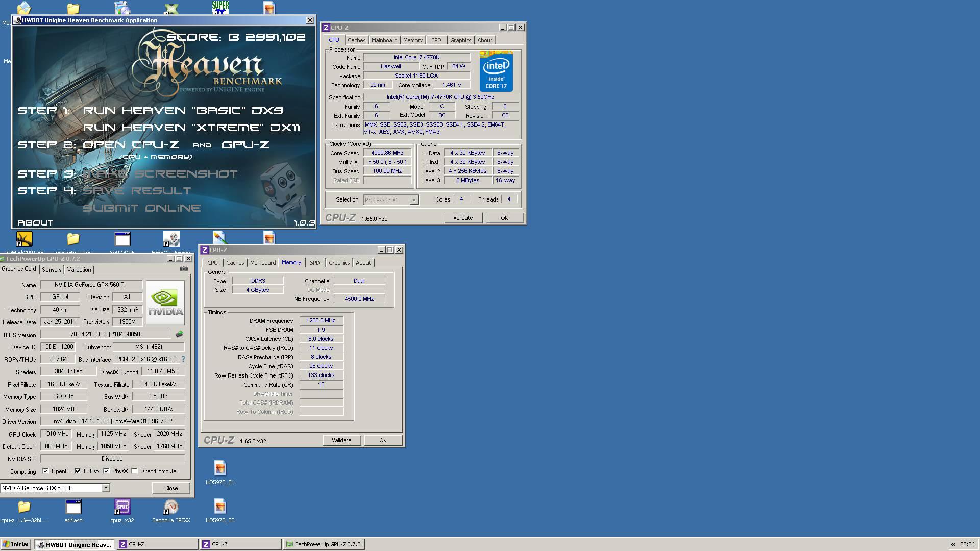Click the taskbar clock showing 22:36
The image size is (980, 551).
(x=967, y=544)
